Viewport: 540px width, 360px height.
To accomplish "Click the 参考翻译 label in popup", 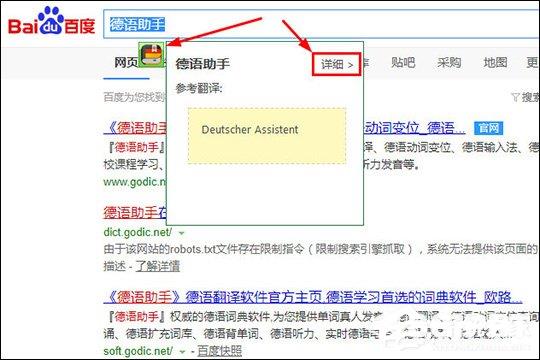I will [199, 89].
